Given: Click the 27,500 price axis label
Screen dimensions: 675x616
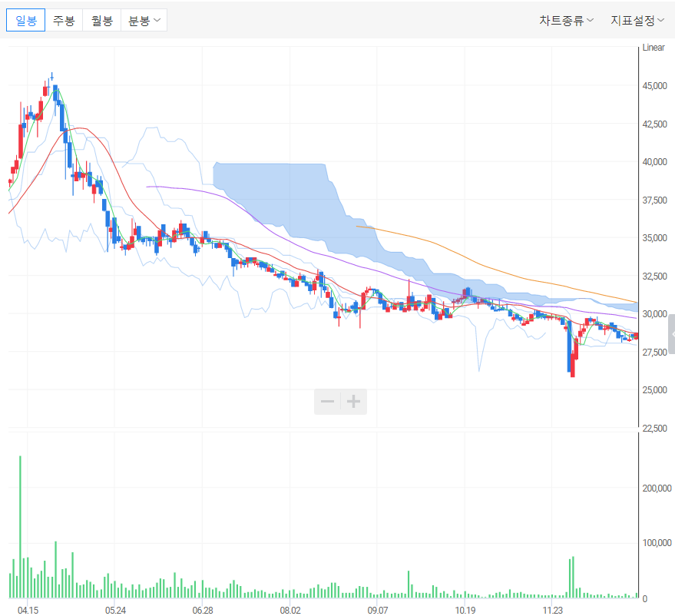Looking at the screenshot, I should click(654, 352).
